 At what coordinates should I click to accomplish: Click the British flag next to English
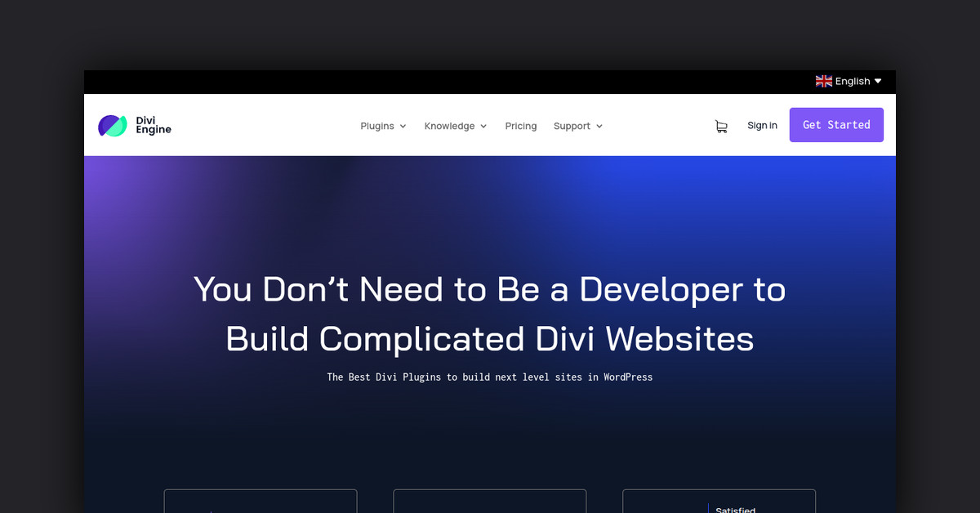point(823,81)
